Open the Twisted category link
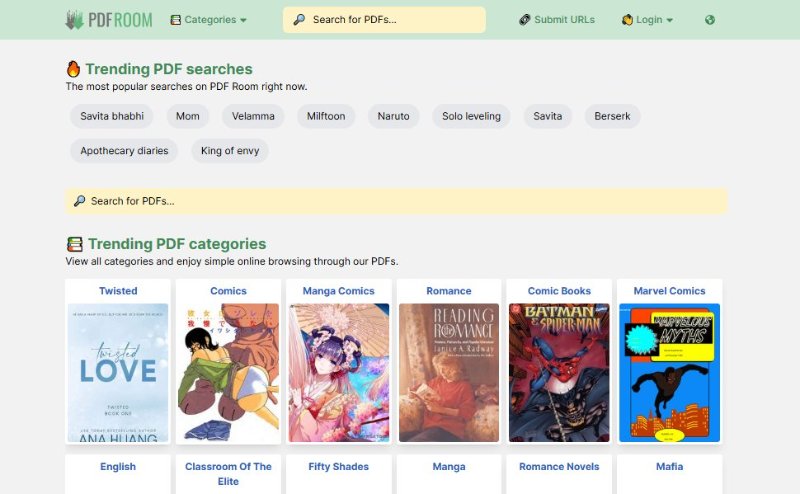The width and height of the screenshot is (800, 494). point(118,291)
